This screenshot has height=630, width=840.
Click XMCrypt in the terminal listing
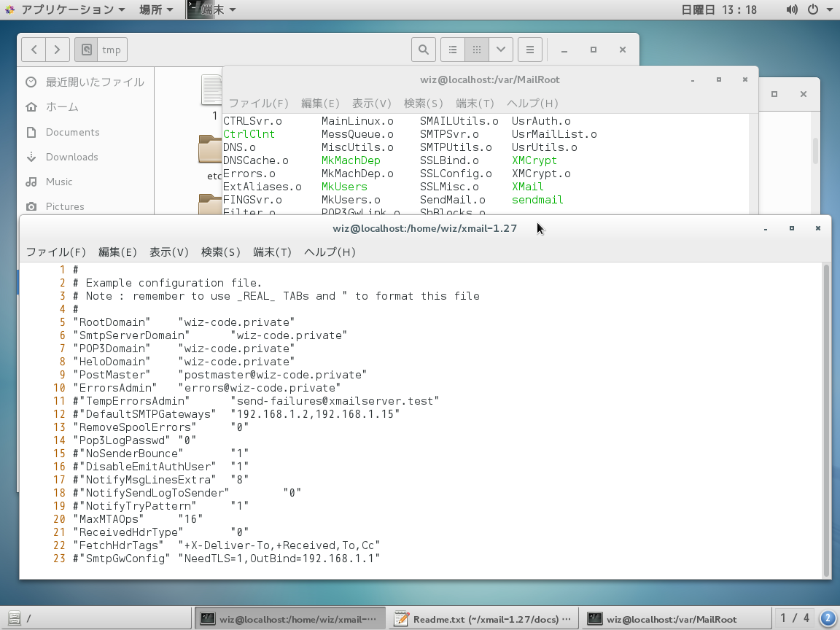pos(534,160)
